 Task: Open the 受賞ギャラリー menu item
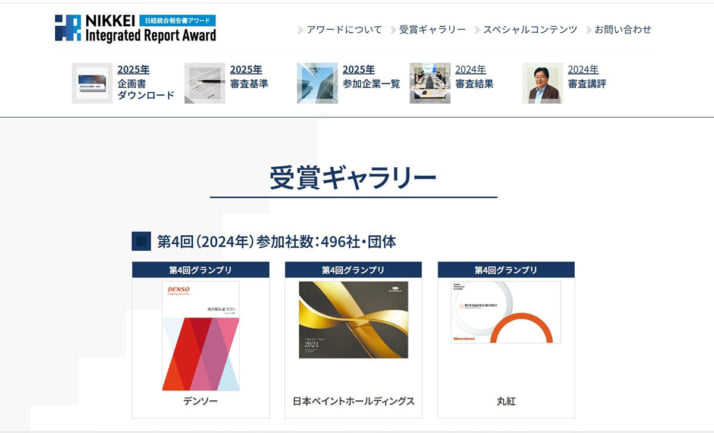point(433,30)
